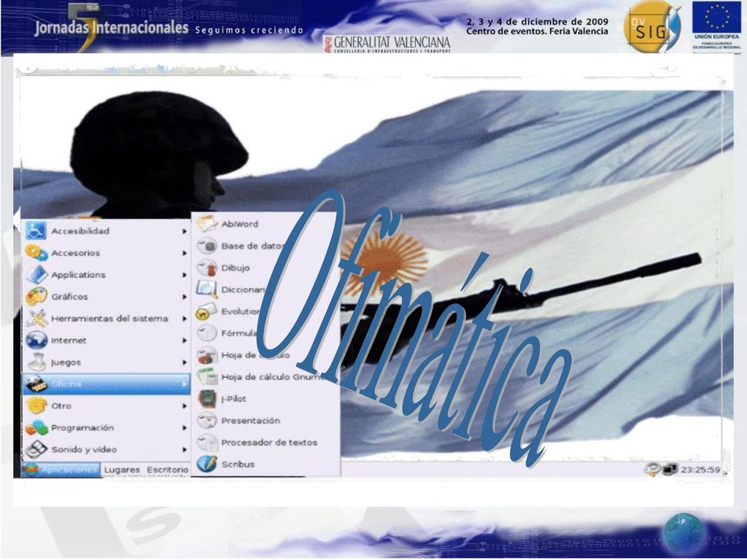Click the Applications menu entry icon
747x560 pixels.
[36, 275]
